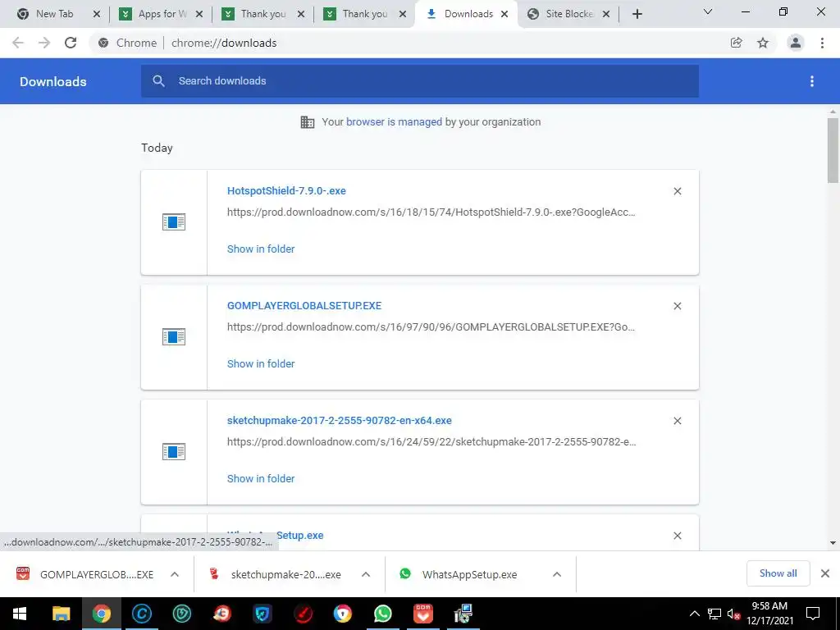Reload the downloads page
Image resolution: width=840 pixels, height=630 pixels.
click(71, 43)
